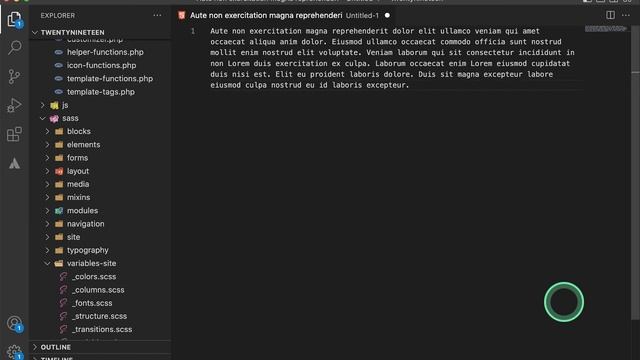Image resolution: width=640 pixels, height=360 pixels.
Task: Click the Sass icon beside _fonts.scss
Action: [x=63, y=303]
